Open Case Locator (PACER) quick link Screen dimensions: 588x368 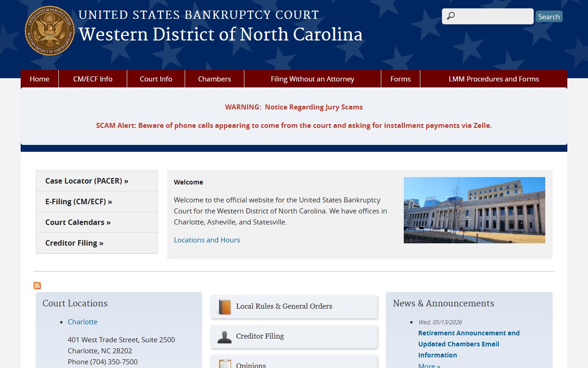click(97, 181)
